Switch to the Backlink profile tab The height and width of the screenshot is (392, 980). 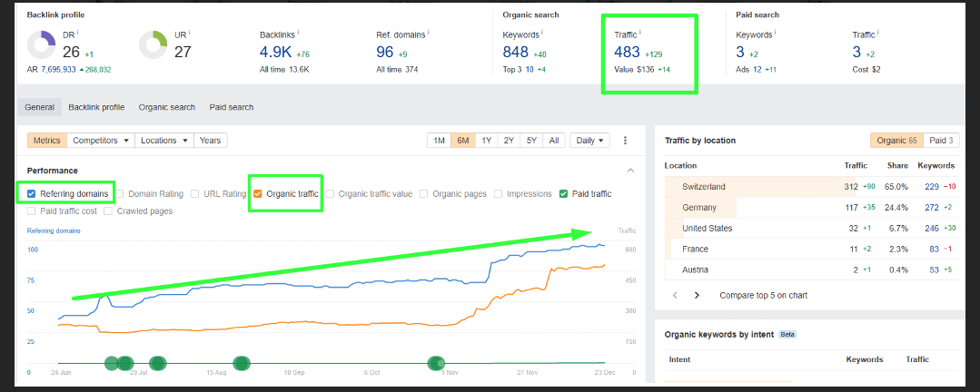[x=96, y=107]
